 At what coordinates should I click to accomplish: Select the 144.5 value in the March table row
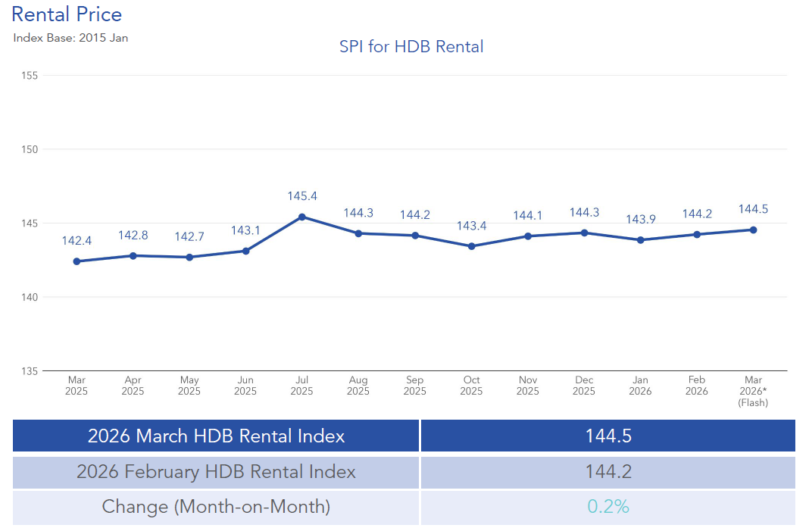click(x=607, y=436)
